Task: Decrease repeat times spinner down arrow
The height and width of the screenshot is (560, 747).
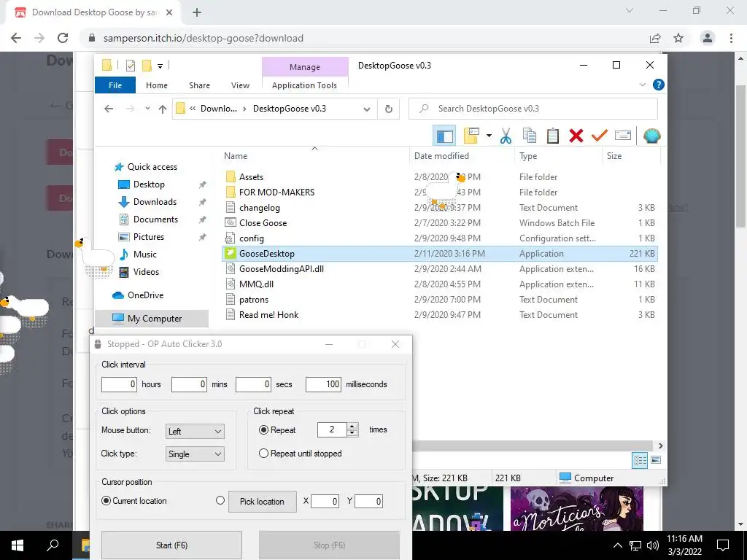Action: click(352, 433)
